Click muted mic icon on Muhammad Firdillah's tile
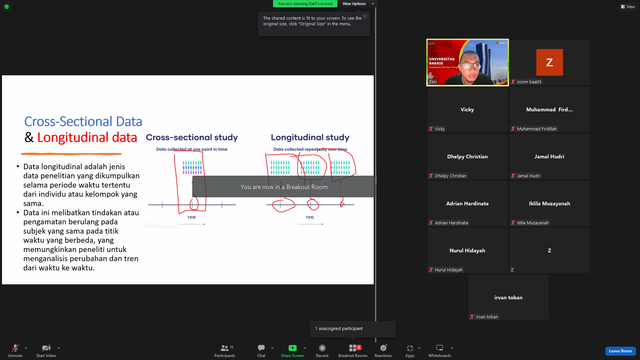 tap(513, 129)
